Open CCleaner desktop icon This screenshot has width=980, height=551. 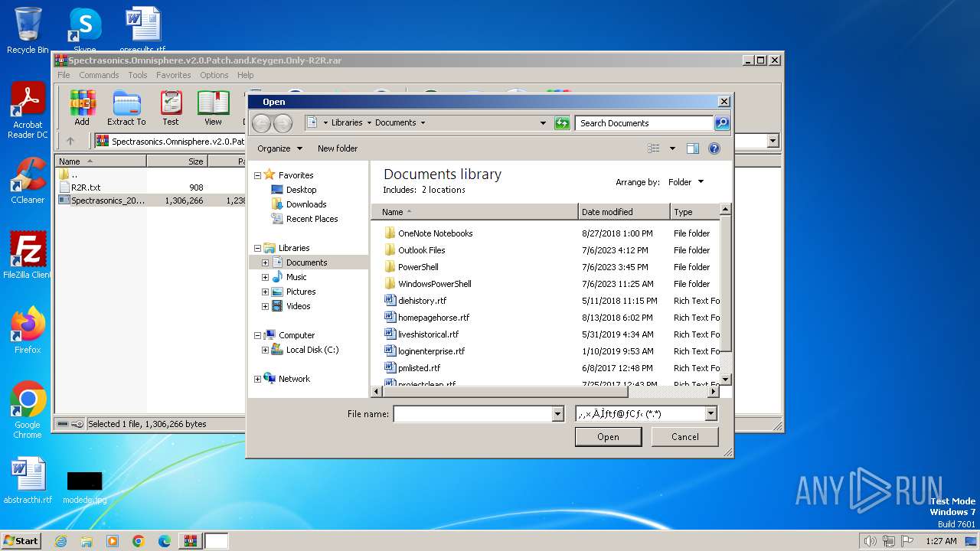pos(28,181)
